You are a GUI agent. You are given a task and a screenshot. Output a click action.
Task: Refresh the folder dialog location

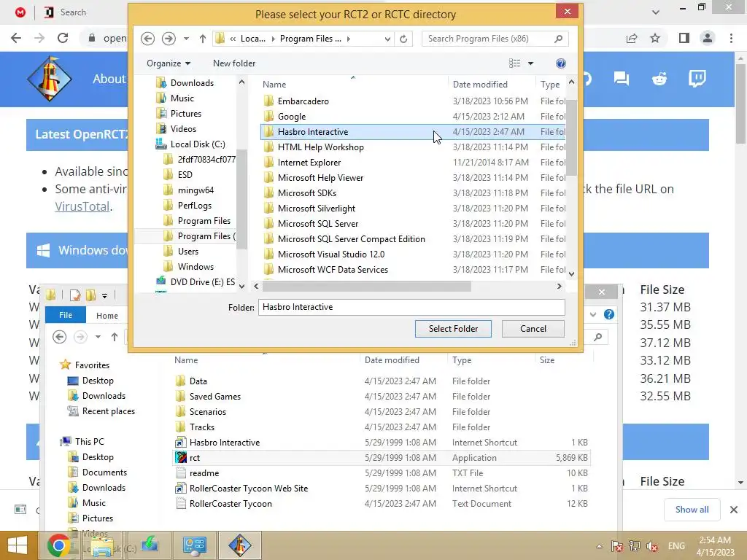click(403, 39)
